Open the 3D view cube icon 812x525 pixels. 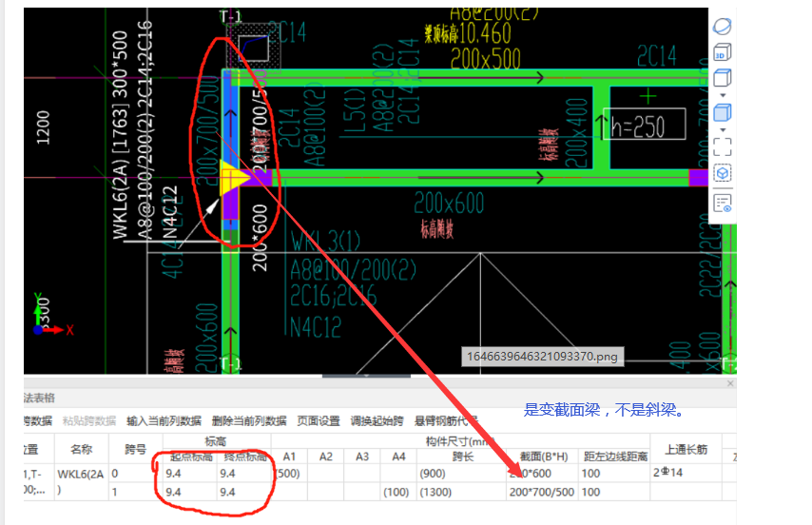point(722,52)
